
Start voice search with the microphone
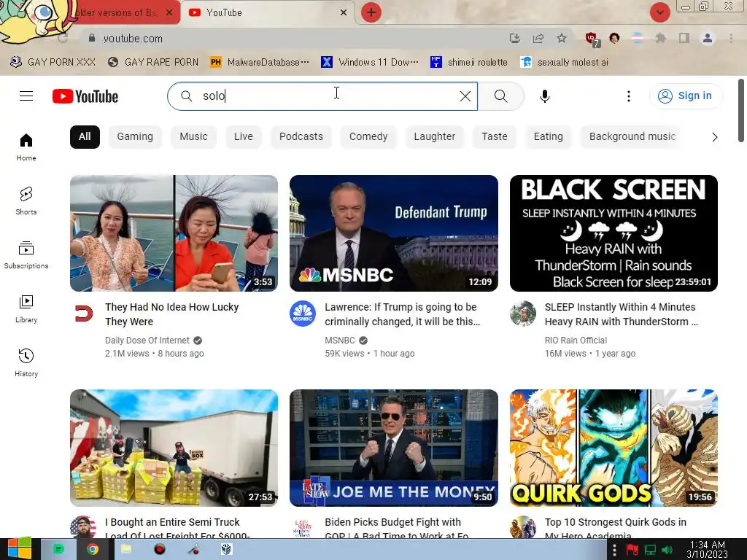(x=544, y=96)
